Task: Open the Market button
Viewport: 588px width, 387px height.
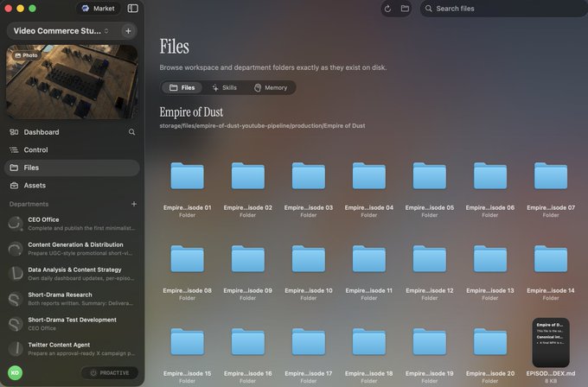Action: coord(99,9)
